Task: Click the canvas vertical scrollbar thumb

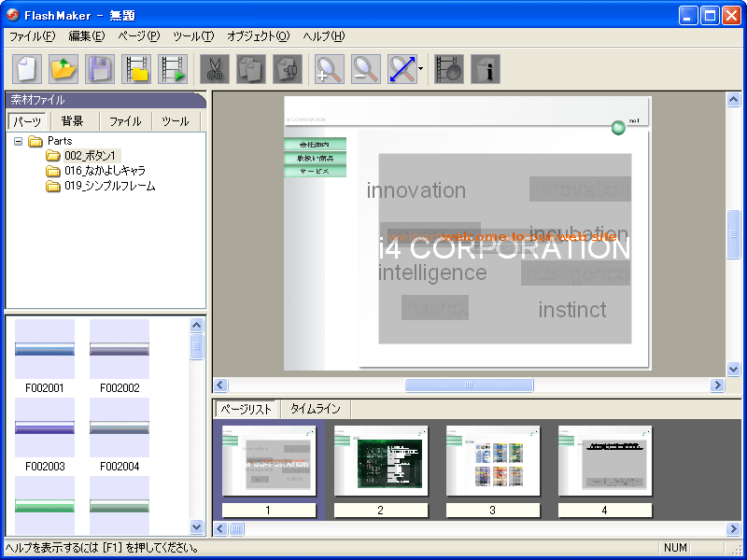Action: [x=733, y=234]
